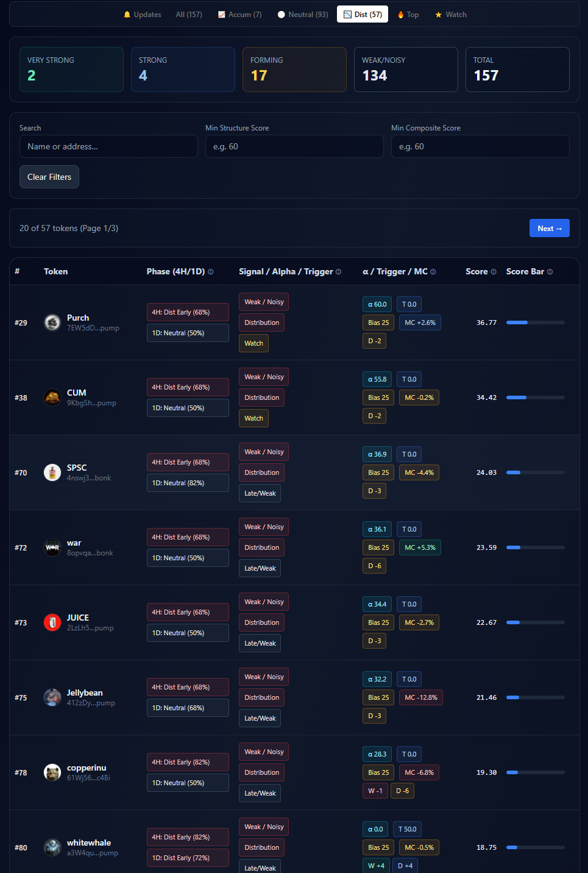
Task: Click the Watch badge in Purch row
Action: [253, 343]
